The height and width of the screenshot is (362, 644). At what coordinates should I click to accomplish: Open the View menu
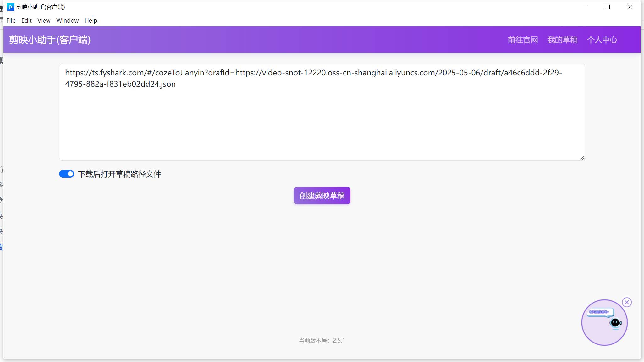pyautogui.click(x=44, y=20)
